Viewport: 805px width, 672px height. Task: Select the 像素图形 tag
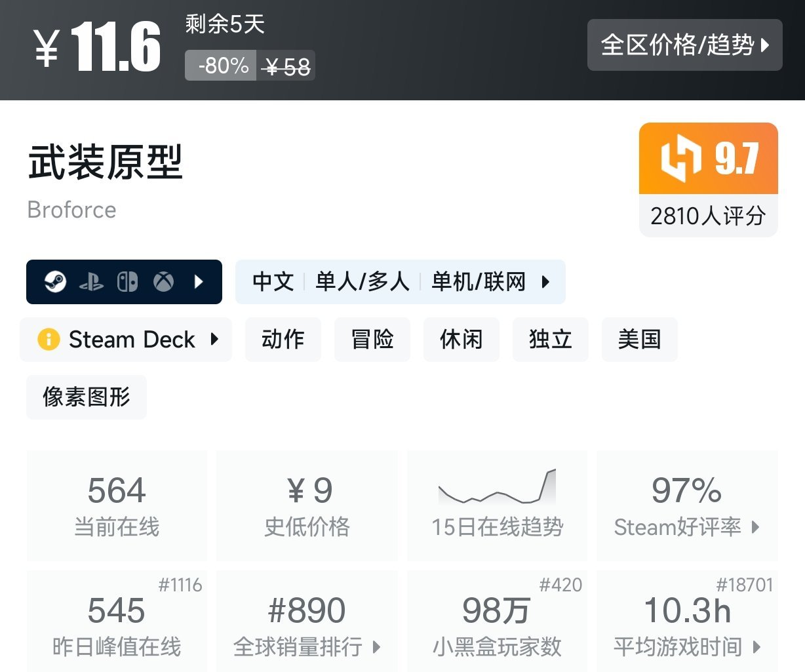(86, 397)
